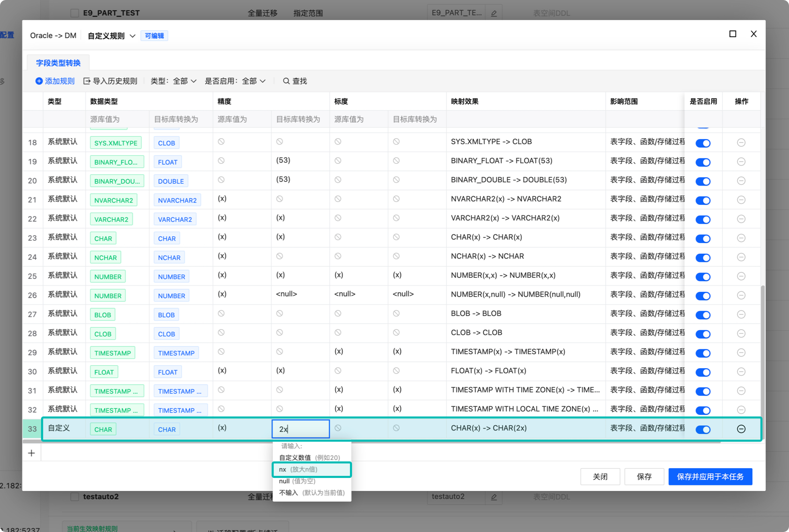This screenshot has width=789, height=532.
Task: Check the E9_PART_TEST checkbox
Action: click(74, 13)
